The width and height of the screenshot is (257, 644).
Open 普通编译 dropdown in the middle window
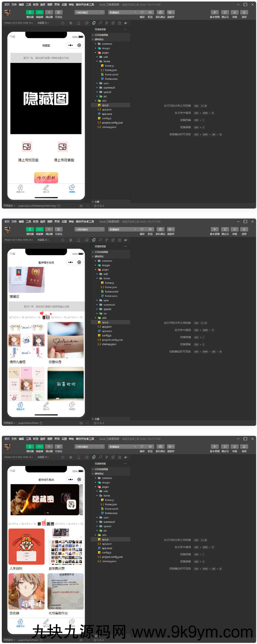tap(122, 229)
